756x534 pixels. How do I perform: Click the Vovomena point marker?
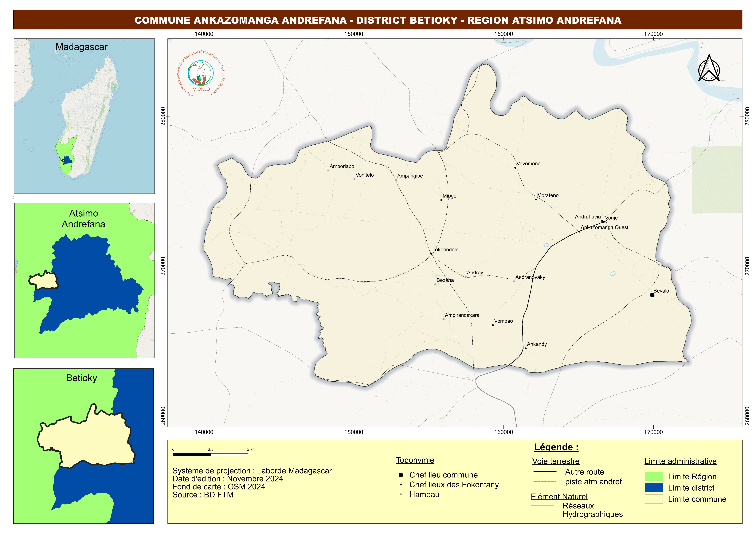pyautogui.click(x=515, y=168)
